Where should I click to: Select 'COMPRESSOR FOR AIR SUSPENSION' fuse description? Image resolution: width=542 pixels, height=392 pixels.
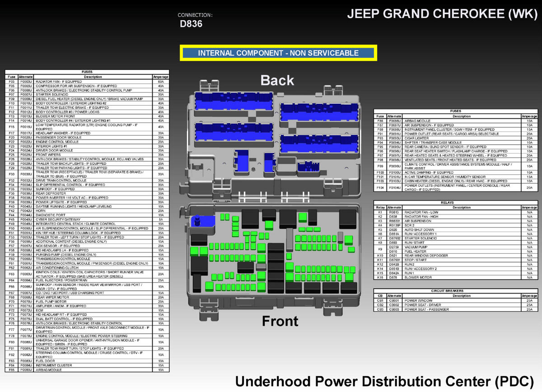(76, 86)
